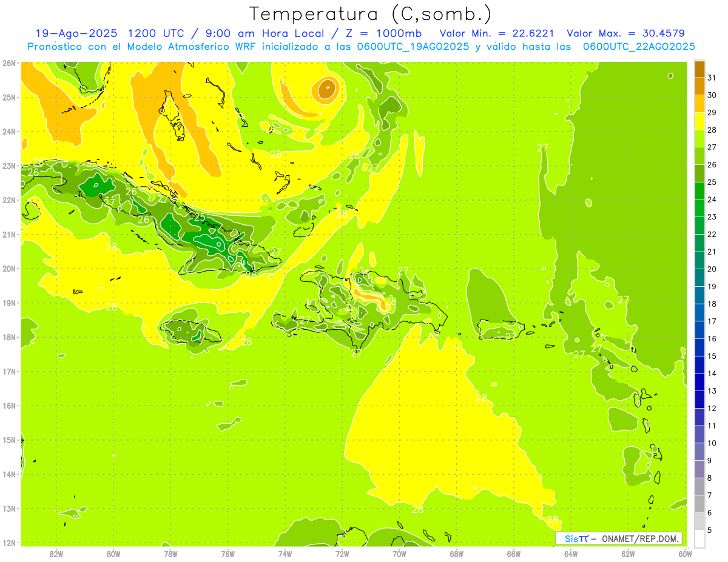Select the '0600UTC_22AGO2025' valid-until text
The image size is (728, 562).
pyautogui.click(x=639, y=47)
